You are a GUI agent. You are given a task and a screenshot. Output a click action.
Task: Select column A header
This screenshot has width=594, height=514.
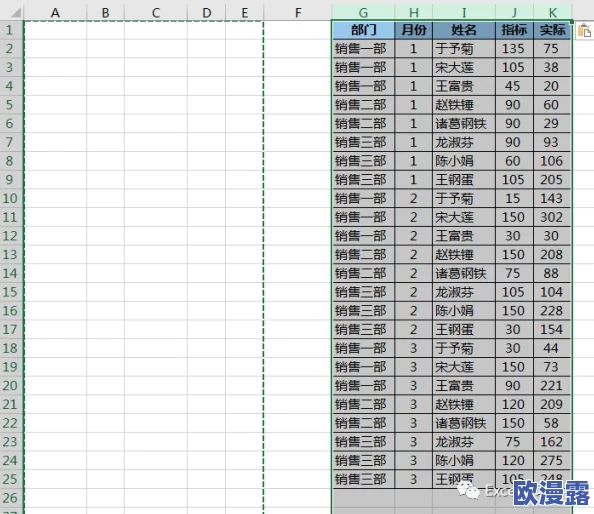[x=55, y=12]
